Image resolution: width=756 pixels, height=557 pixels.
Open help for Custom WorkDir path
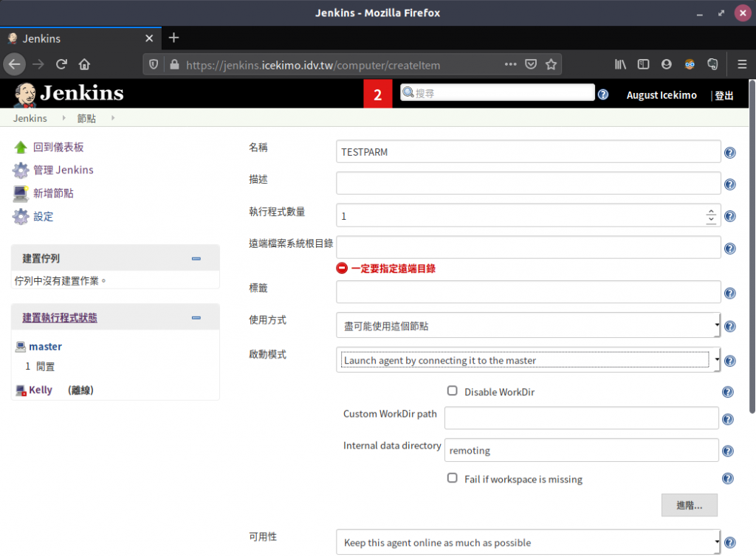pos(727,420)
